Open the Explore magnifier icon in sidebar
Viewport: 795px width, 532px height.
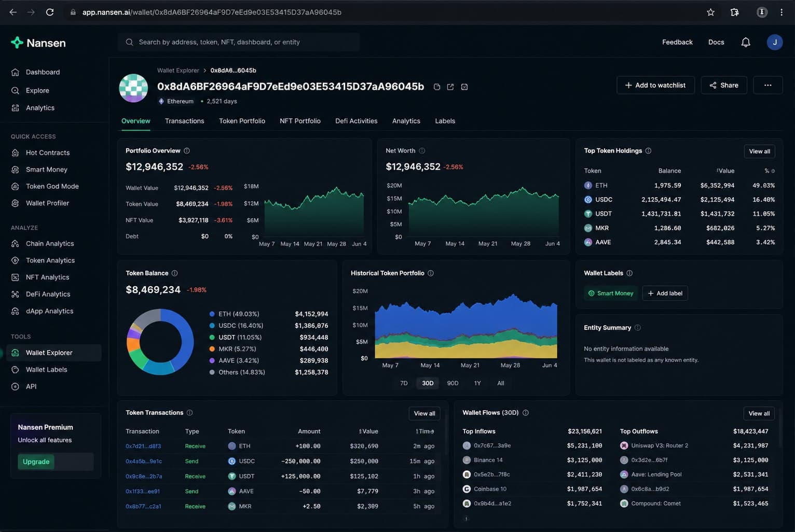tap(15, 90)
